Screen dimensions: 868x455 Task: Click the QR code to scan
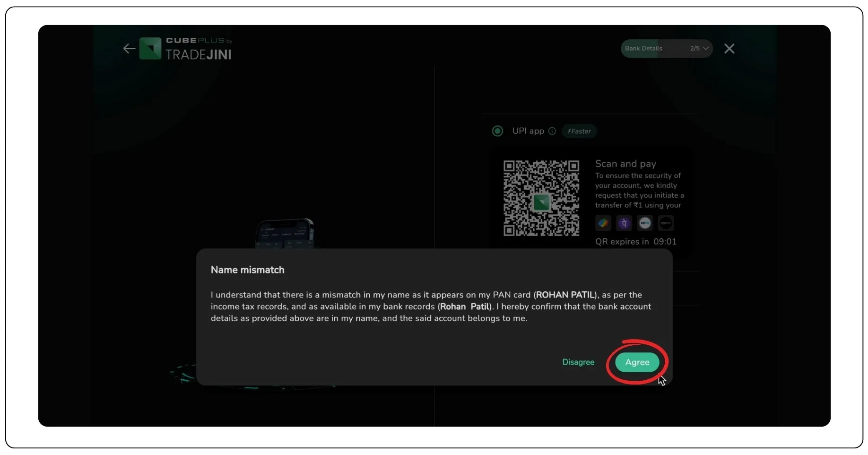[x=541, y=198]
